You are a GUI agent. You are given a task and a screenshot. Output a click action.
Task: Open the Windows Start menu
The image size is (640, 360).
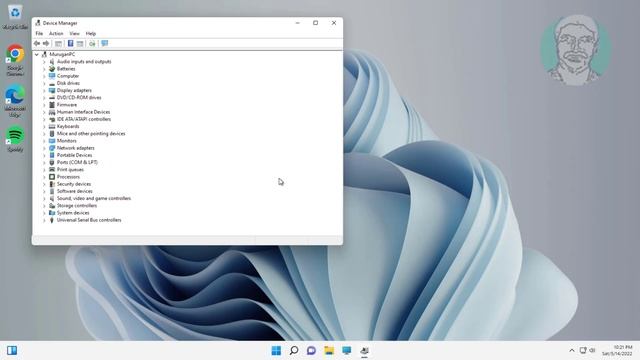[x=276, y=350]
